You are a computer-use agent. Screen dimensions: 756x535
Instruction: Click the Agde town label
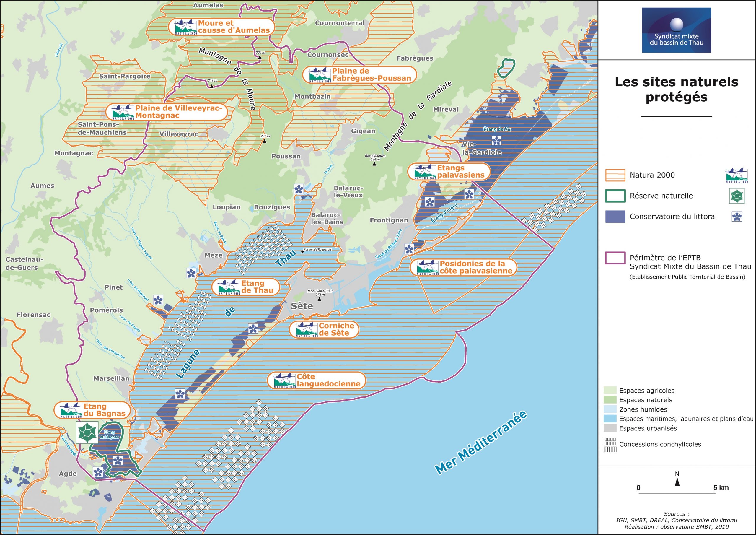pyautogui.click(x=68, y=474)
